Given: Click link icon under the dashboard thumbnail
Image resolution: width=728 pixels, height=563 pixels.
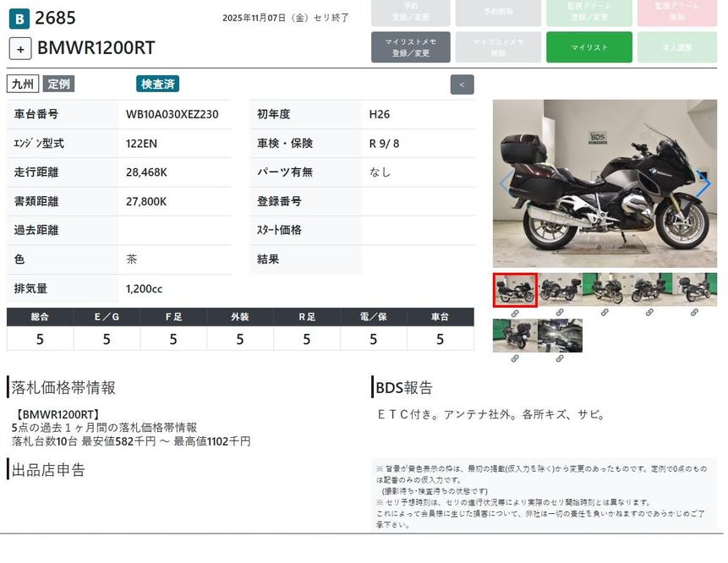Looking at the screenshot, I should click(560, 358).
